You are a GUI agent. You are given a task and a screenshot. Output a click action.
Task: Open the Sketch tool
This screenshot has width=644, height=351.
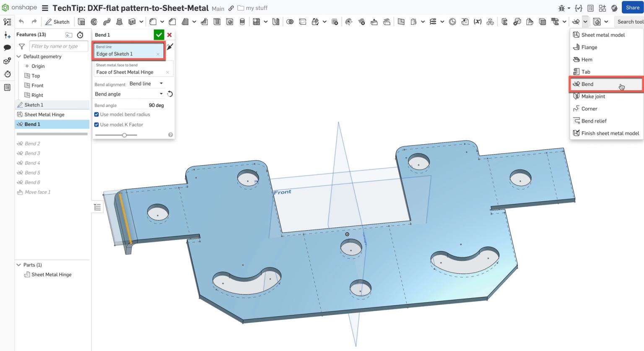[x=57, y=21]
